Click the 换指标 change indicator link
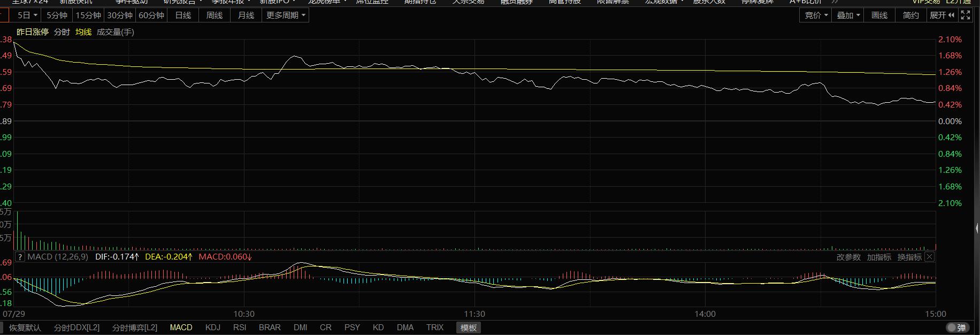 [x=909, y=257]
